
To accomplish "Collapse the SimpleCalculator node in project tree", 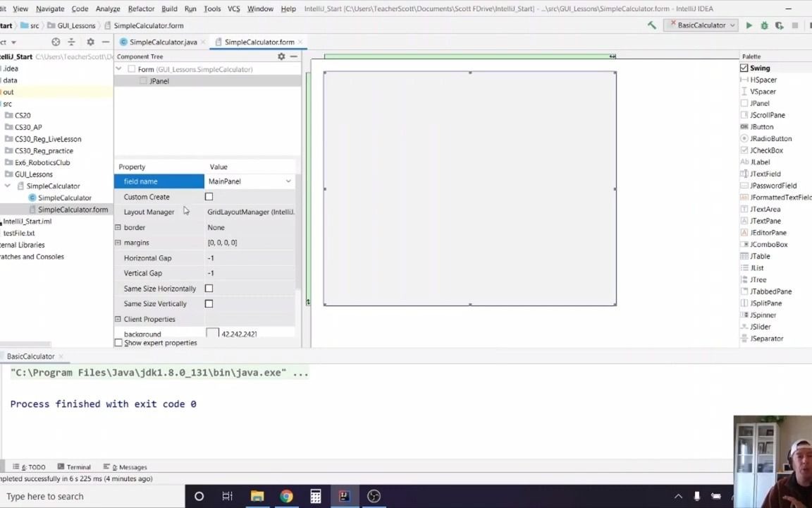I will 8,186.
